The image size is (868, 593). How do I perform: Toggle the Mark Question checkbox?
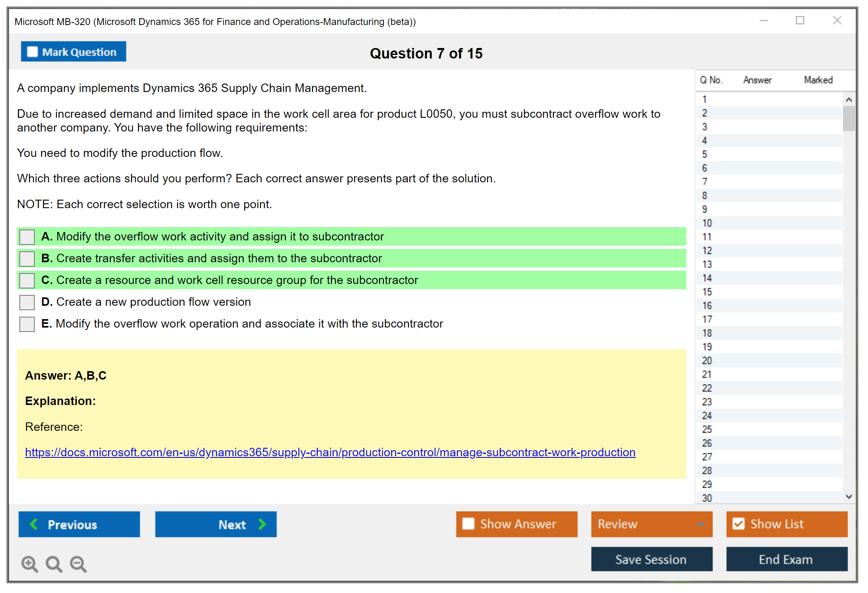tap(32, 52)
